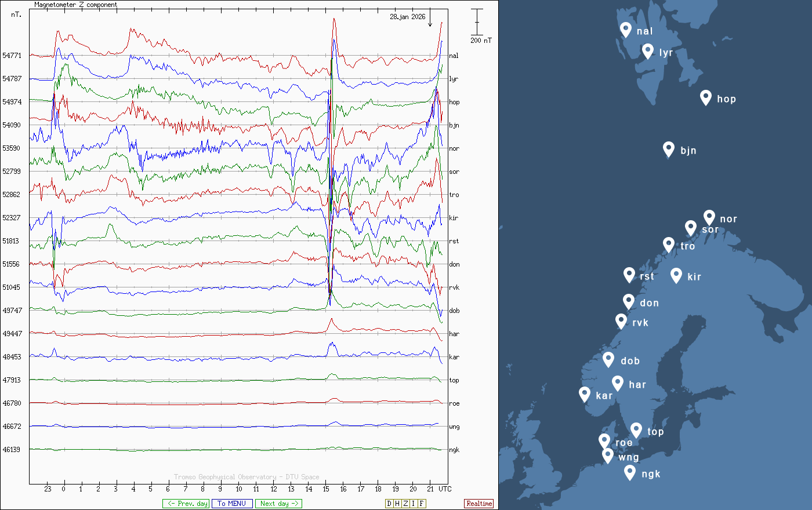Screen dimensions: 812x510
Task: Click the rvk station map pin
Action: [621, 321]
